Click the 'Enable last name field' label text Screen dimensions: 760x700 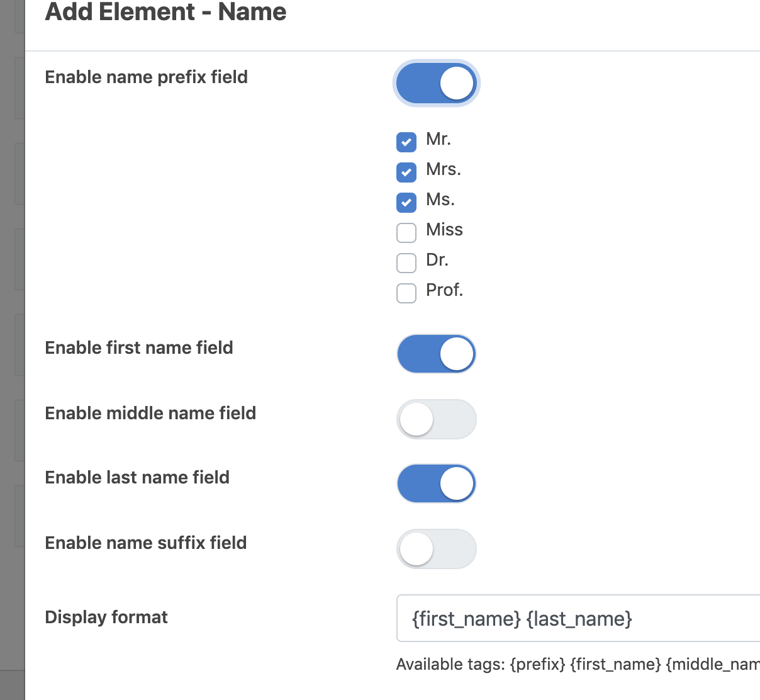click(137, 477)
